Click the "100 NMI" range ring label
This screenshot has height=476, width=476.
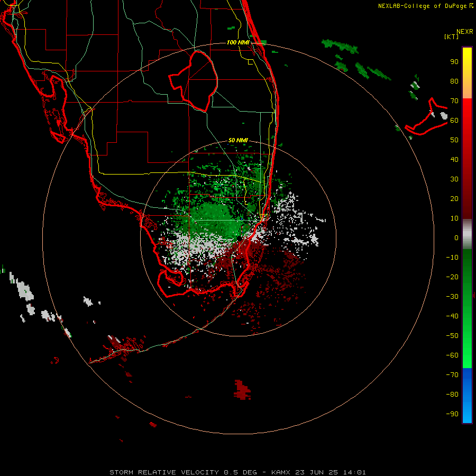[239, 42]
